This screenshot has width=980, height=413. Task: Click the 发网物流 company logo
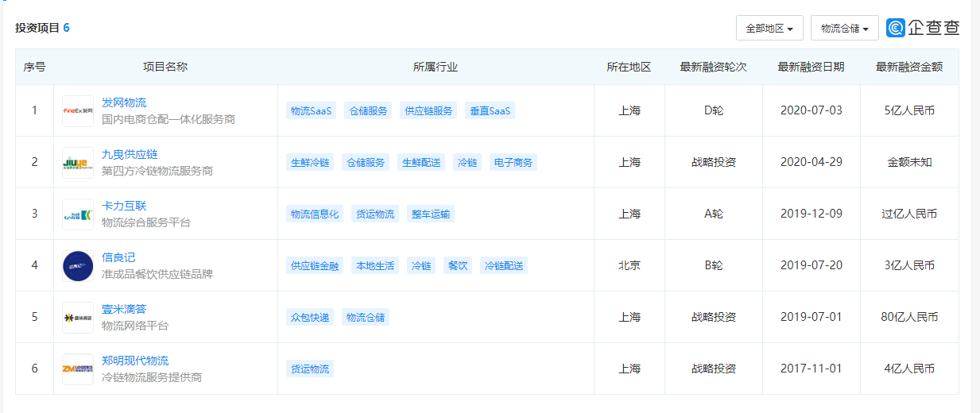[78, 111]
